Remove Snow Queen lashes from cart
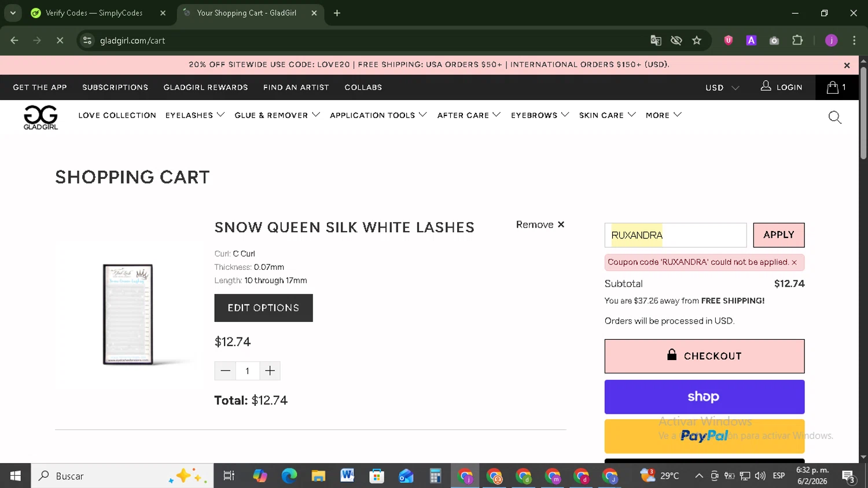The image size is (868, 488). 540,225
